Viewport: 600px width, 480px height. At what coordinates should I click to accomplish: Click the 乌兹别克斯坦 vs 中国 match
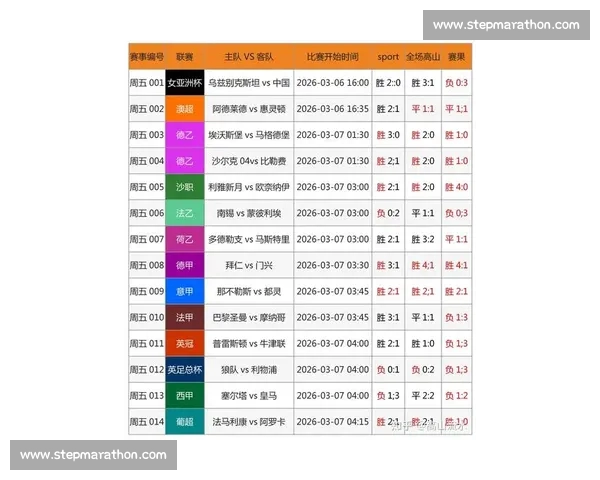249,83
